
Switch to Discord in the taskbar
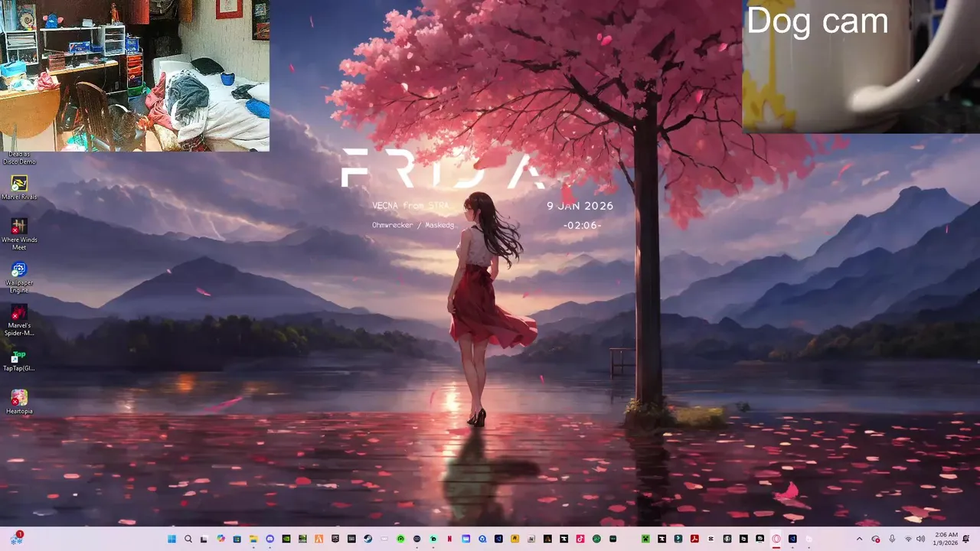[269, 539]
